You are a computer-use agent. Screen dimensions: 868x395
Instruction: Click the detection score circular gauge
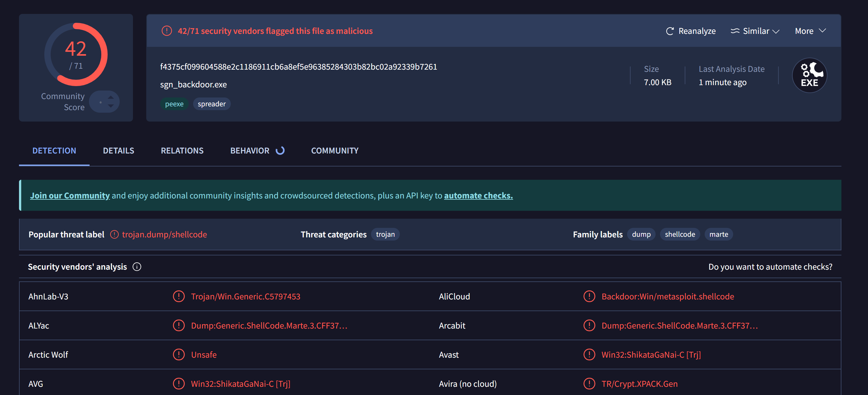[x=76, y=54]
